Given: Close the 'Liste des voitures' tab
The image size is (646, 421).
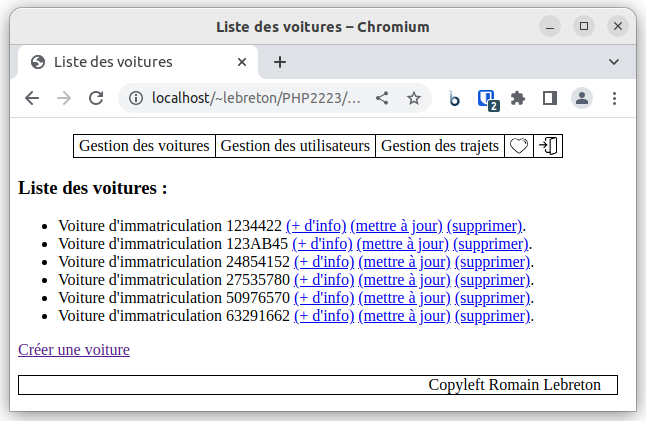Looking at the screenshot, I should 242,62.
